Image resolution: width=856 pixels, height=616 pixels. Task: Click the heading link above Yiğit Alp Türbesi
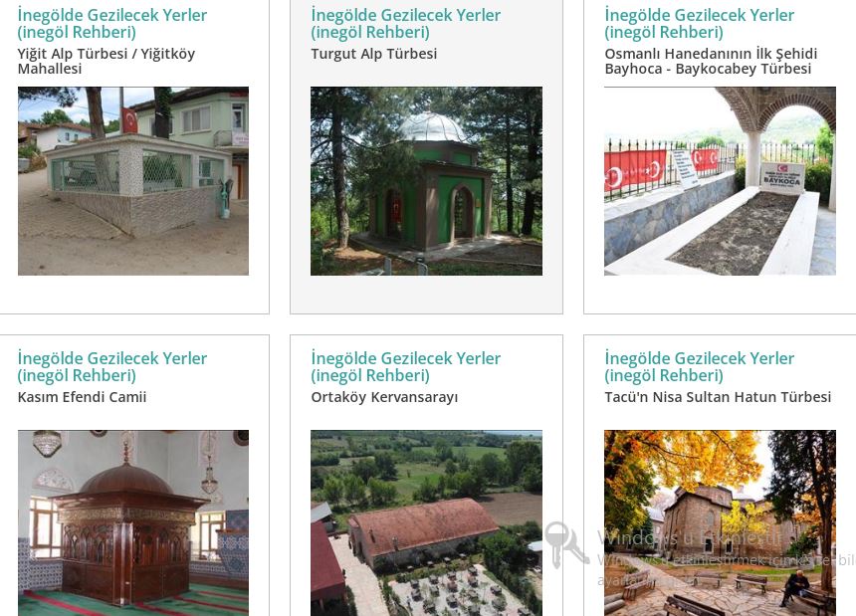click(112, 24)
